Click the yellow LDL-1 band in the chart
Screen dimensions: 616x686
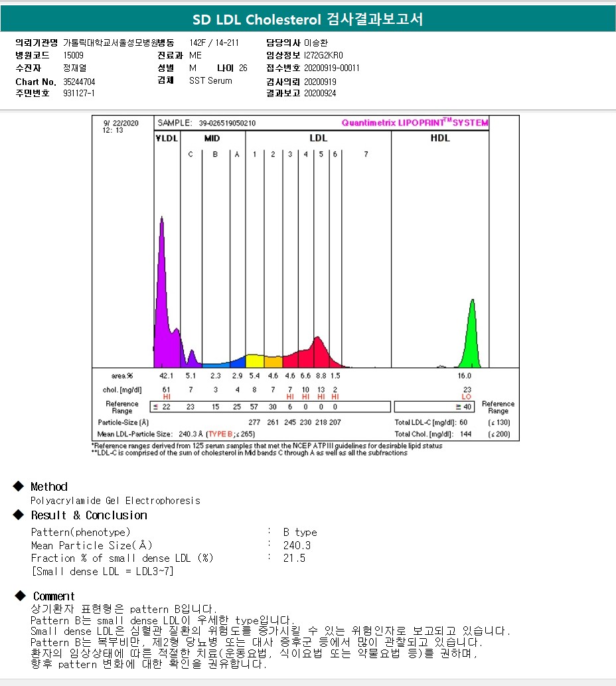click(x=255, y=361)
